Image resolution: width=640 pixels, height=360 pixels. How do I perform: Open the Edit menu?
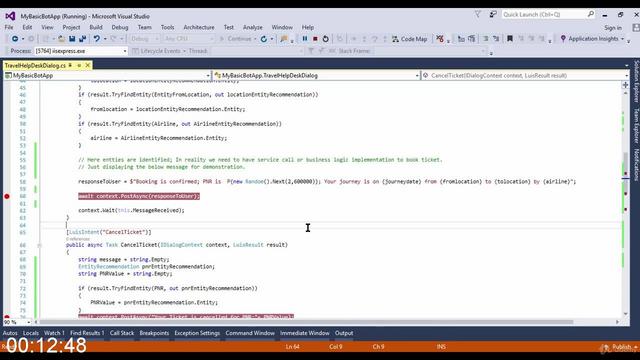(x=27, y=27)
